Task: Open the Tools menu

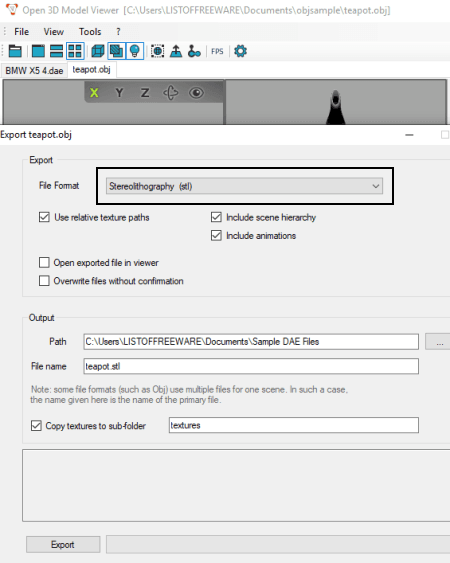Action: coord(90,32)
